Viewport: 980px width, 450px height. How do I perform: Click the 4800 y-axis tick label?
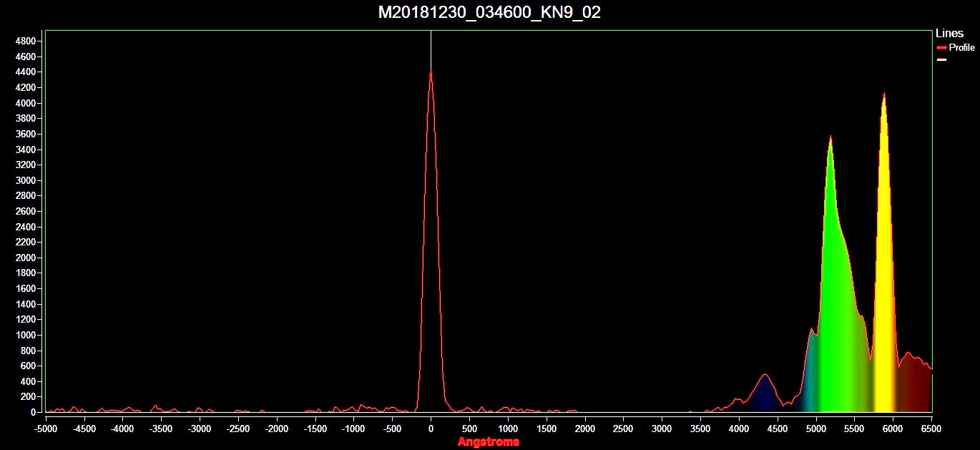(25, 41)
